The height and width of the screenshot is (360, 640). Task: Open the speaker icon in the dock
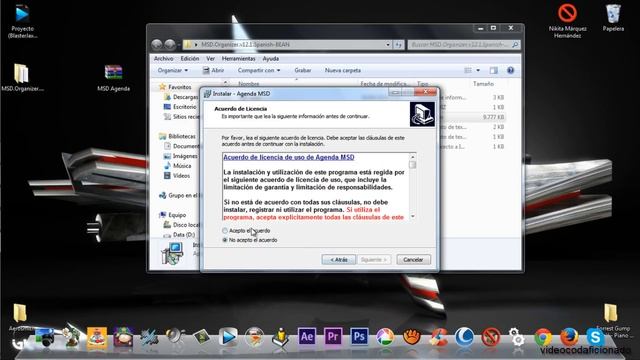point(176,336)
